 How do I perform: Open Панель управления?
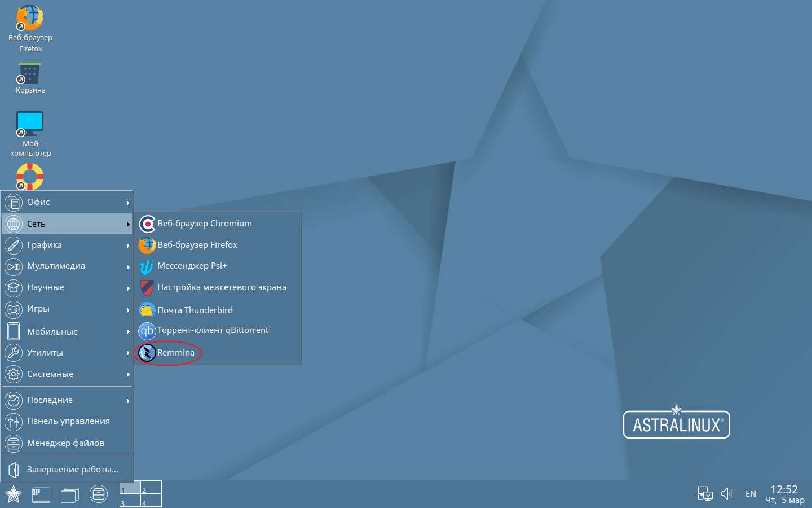click(x=67, y=422)
